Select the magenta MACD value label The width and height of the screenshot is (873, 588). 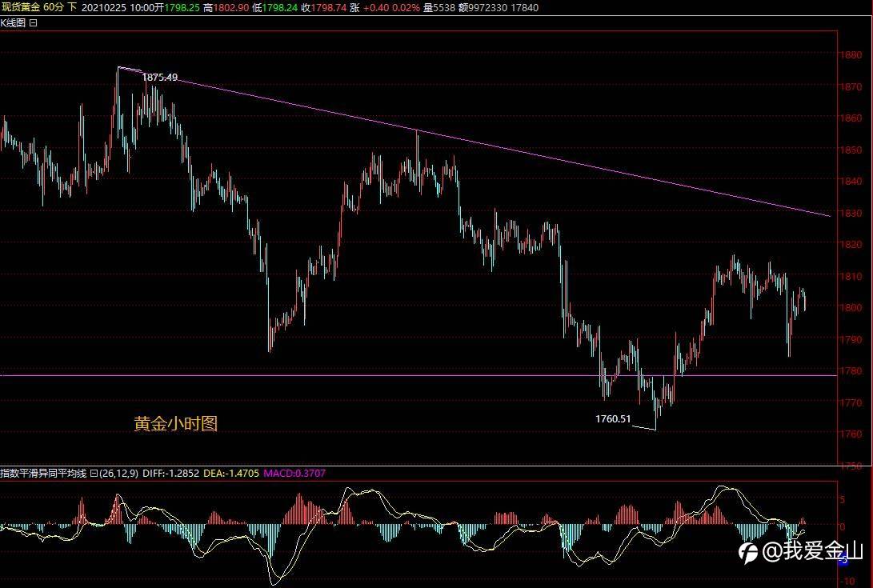(x=294, y=474)
